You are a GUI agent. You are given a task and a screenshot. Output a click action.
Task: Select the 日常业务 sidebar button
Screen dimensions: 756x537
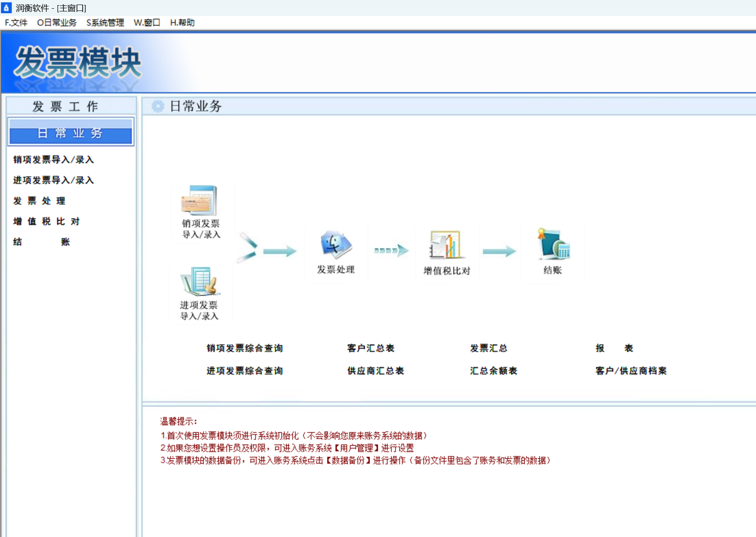coord(71,133)
